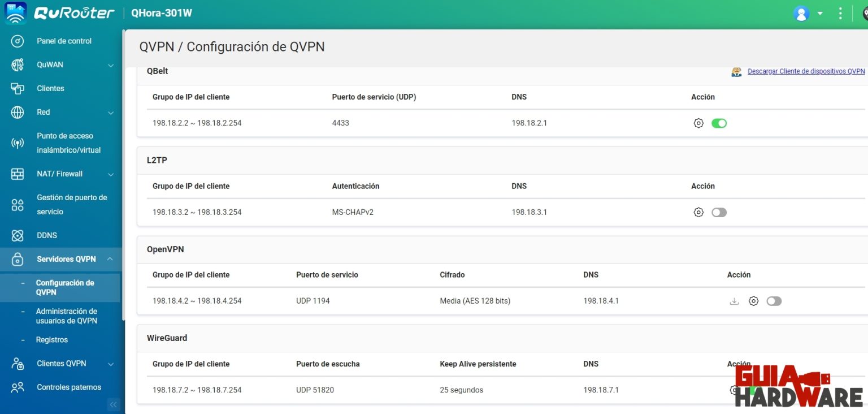
Task: Disable the QBelt VPN server
Action: tap(719, 123)
